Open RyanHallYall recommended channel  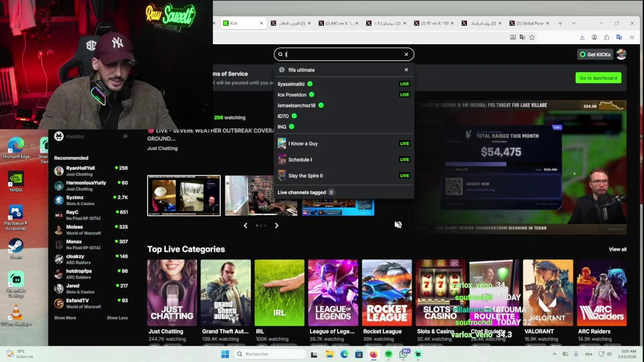(x=91, y=171)
